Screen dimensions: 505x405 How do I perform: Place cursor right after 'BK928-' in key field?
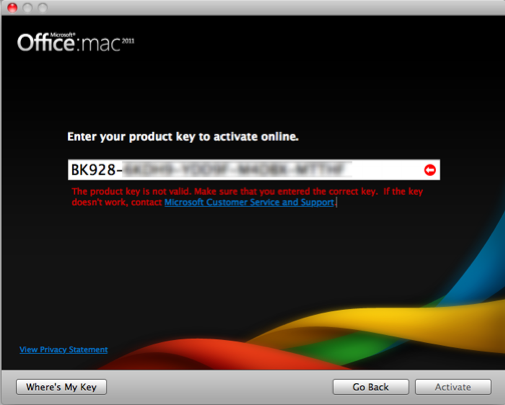pyautogui.click(x=123, y=170)
